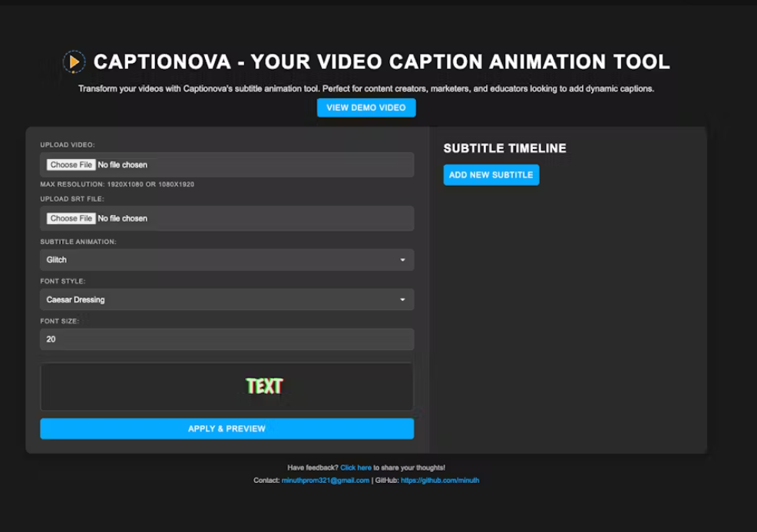Open the Font Style dropdown showing Caesar Dressing
757x532 pixels.
coord(227,299)
